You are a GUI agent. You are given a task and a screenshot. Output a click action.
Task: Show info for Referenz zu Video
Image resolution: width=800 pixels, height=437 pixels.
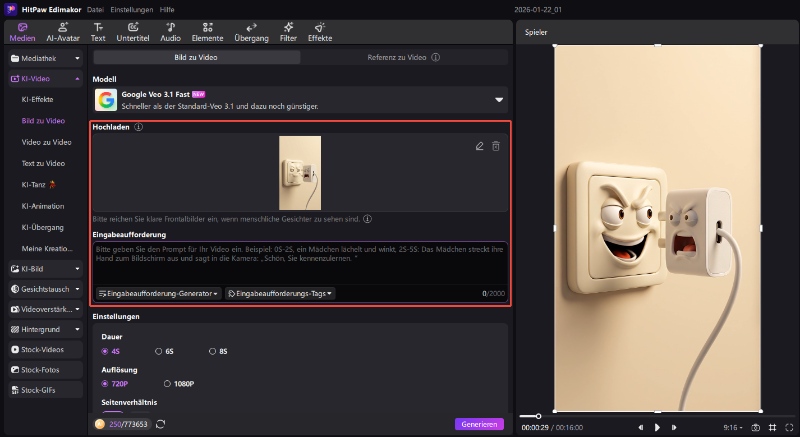click(435, 58)
